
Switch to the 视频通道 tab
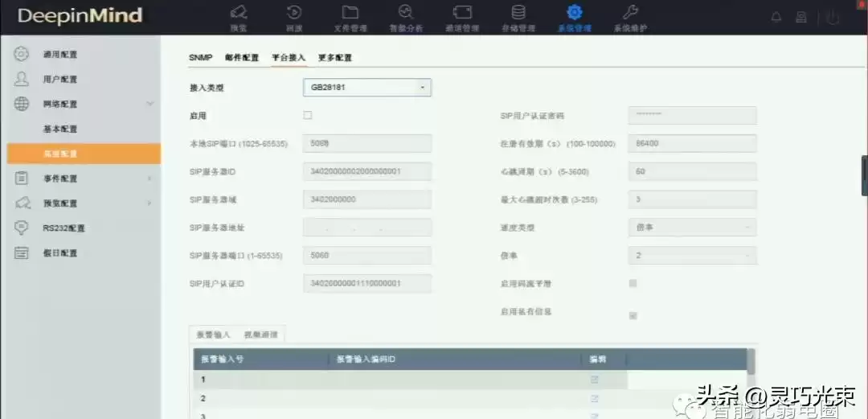click(x=260, y=335)
